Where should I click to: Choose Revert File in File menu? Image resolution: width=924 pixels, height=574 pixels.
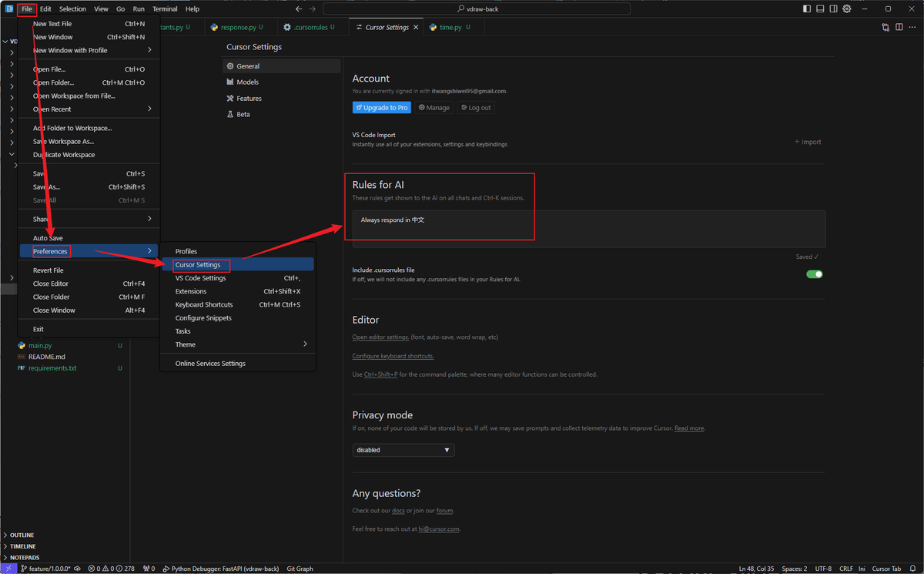click(89, 270)
